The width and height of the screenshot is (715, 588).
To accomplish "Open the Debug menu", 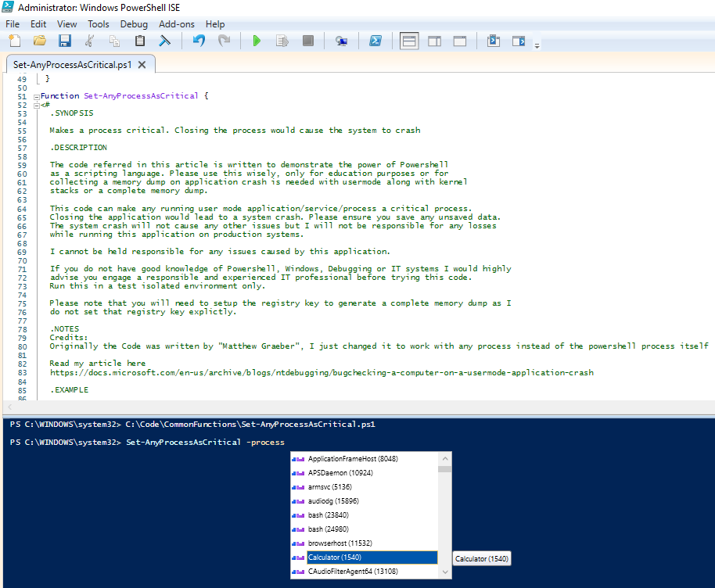I will 134,24.
